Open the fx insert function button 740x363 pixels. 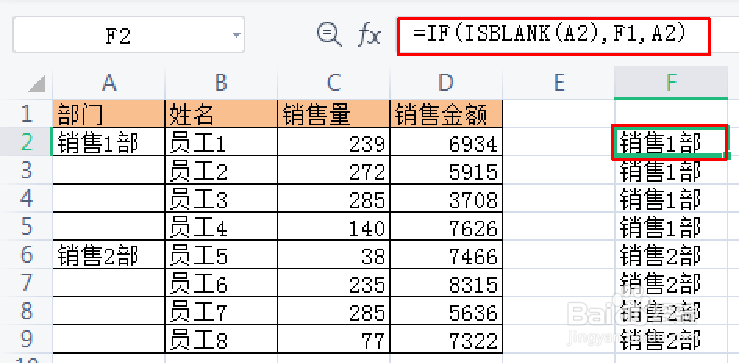pos(369,35)
